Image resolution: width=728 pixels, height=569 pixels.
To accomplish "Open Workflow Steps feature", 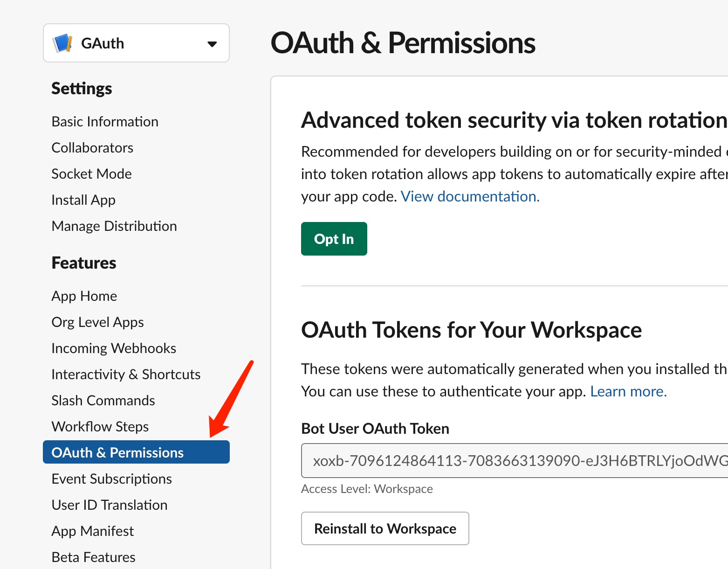I will point(100,427).
